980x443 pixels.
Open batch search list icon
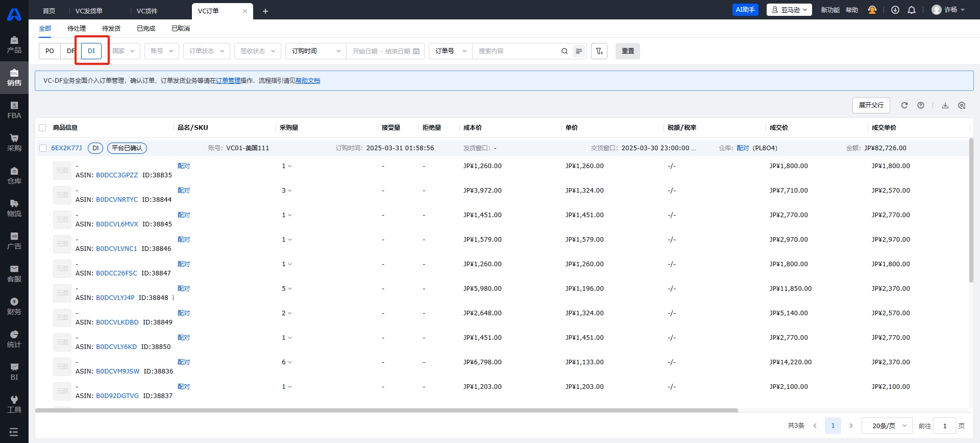click(x=579, y=51)
